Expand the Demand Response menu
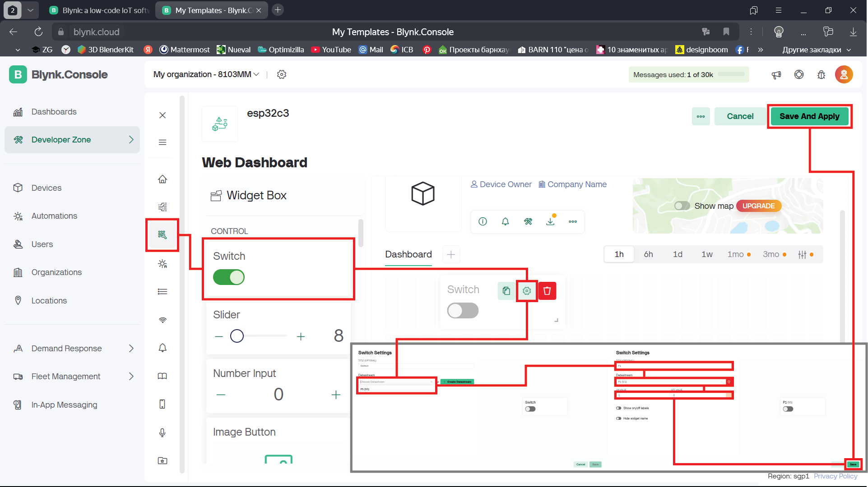This screenshot has width=868, height=487. (x=131, y=349)
